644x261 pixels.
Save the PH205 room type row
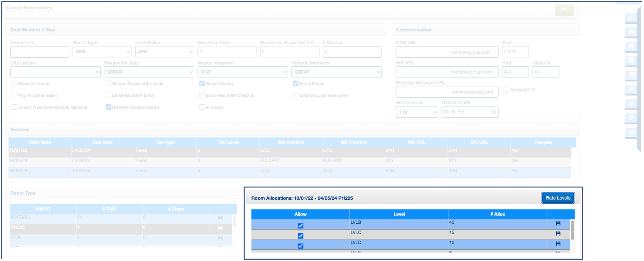pyautogui.click(x=220, y=228)
